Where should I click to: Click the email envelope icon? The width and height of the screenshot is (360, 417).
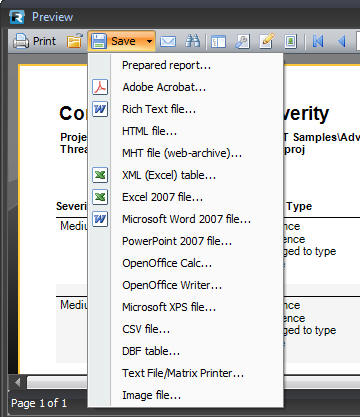pyautogui.click(x=168, y=41)
